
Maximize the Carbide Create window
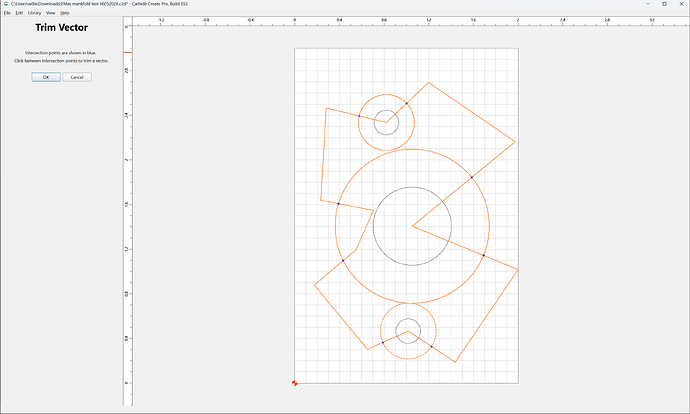(664, 4)
